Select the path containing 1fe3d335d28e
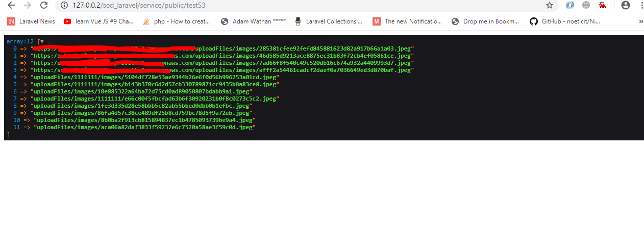 [x=141, y=106]
